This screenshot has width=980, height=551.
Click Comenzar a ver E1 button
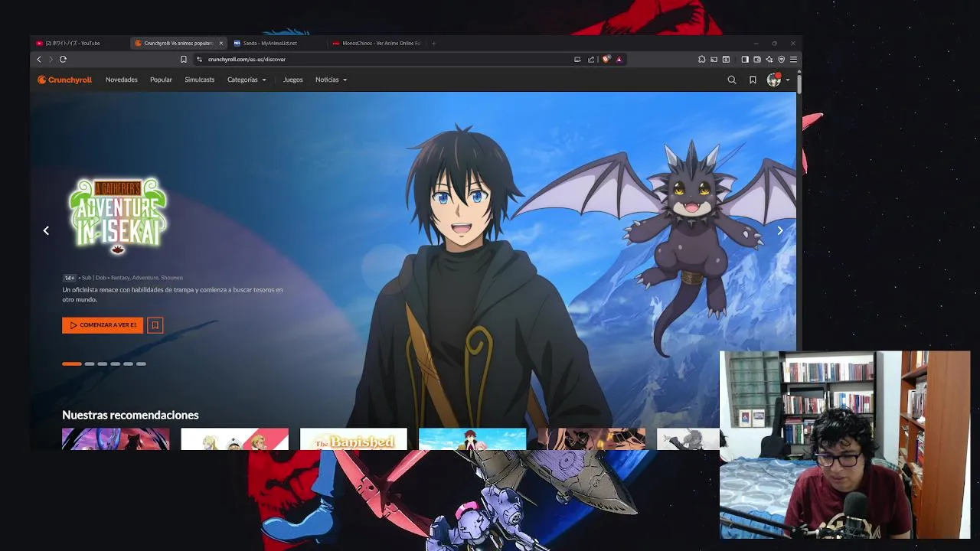coord(103,325)
